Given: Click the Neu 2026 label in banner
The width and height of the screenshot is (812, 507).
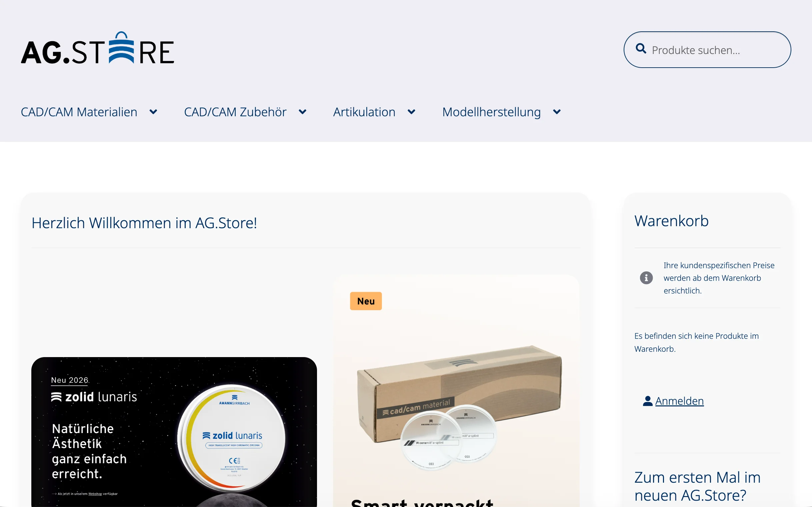Looking at the screenshot, I should click(70, 380).
